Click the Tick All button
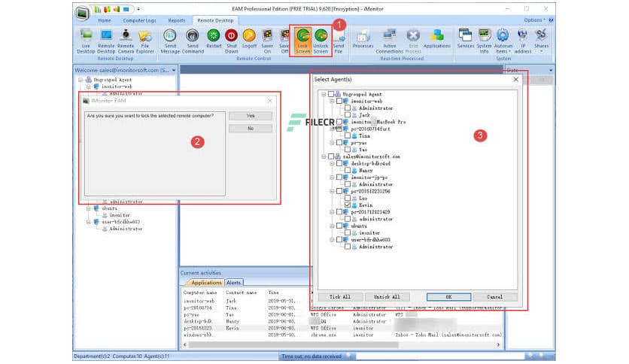The height and width of the screenshot is (364, 629). (340, 297)
